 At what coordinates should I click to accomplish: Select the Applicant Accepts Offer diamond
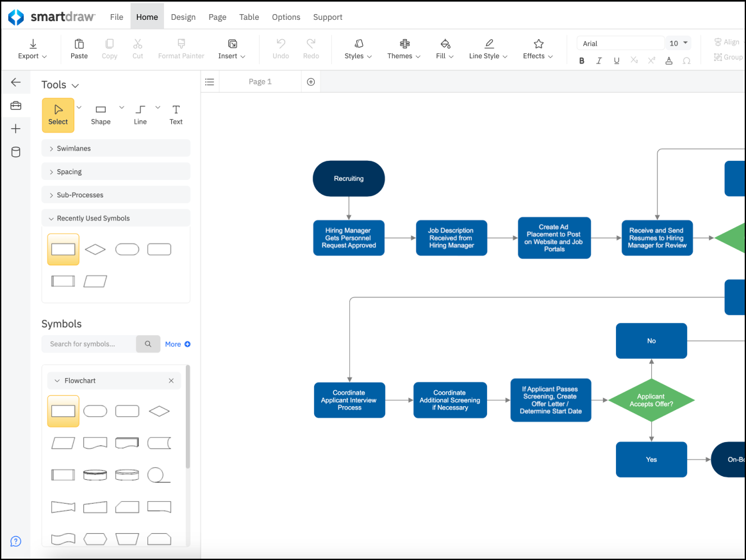(651, 400)
